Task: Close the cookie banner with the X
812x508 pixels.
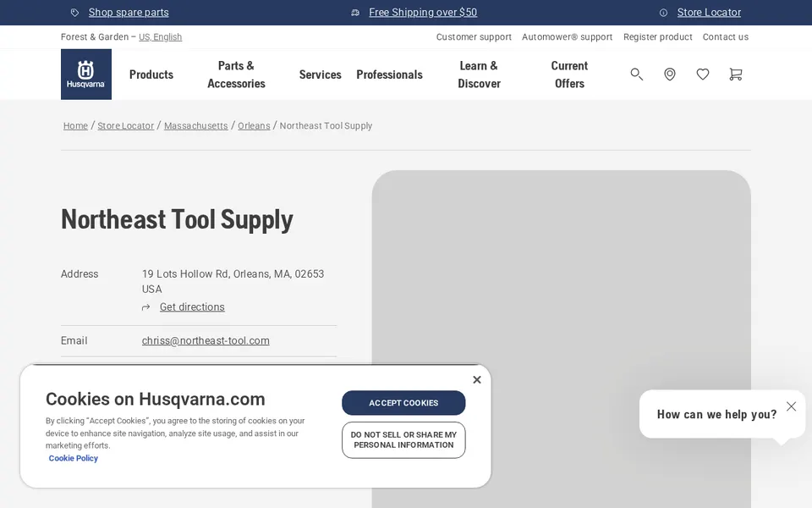Action: pos(477,379)
